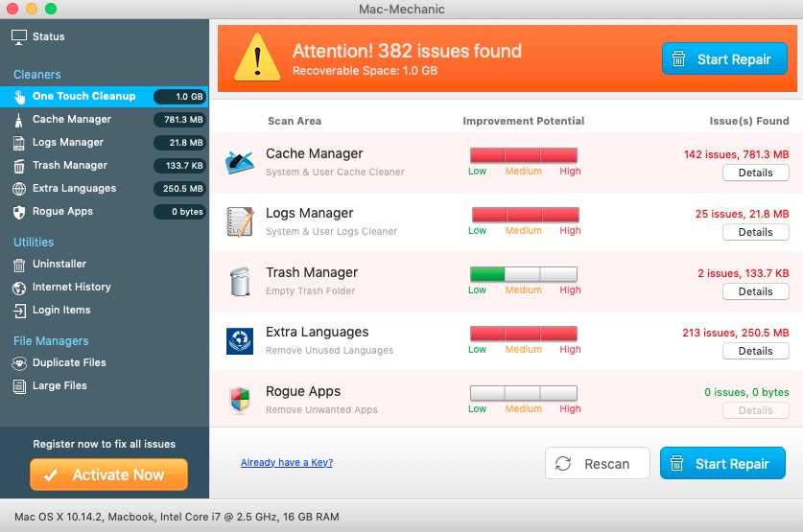This screenshot has height=532, width=803.
Task: Open Details for Cache Manager issues
Action: pos(755,173)
